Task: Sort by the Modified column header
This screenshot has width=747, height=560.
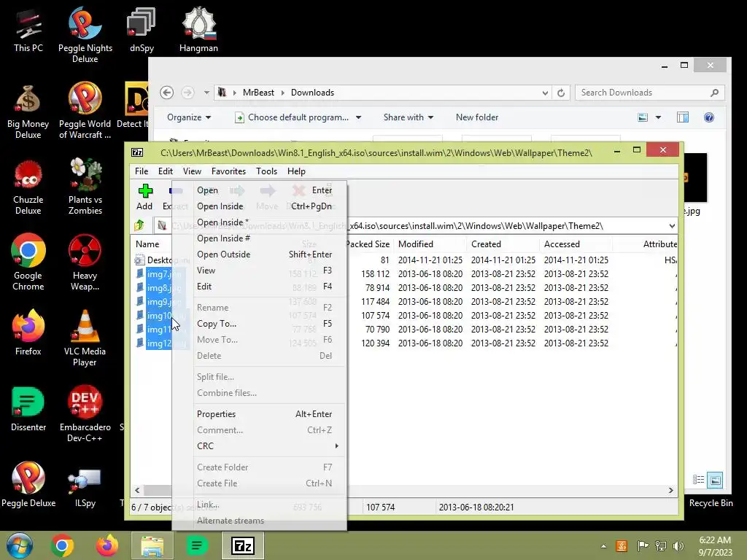Action: point(430,244)
